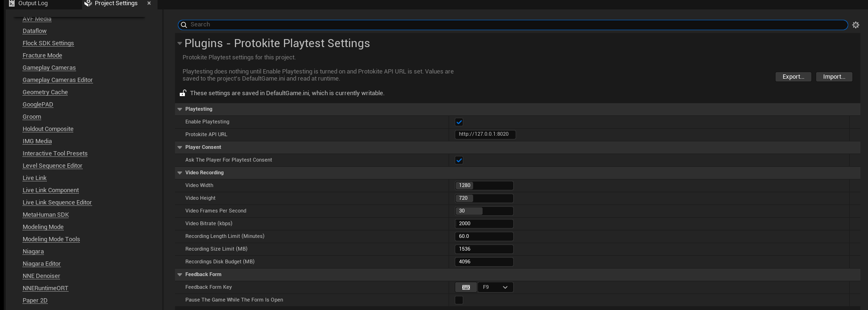
Task: Click the Search settings field
Action: 513,25
